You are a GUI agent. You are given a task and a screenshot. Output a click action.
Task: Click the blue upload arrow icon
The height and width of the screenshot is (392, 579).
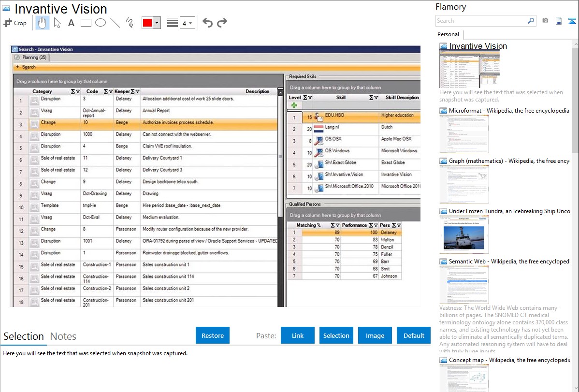tap(572, 21)
